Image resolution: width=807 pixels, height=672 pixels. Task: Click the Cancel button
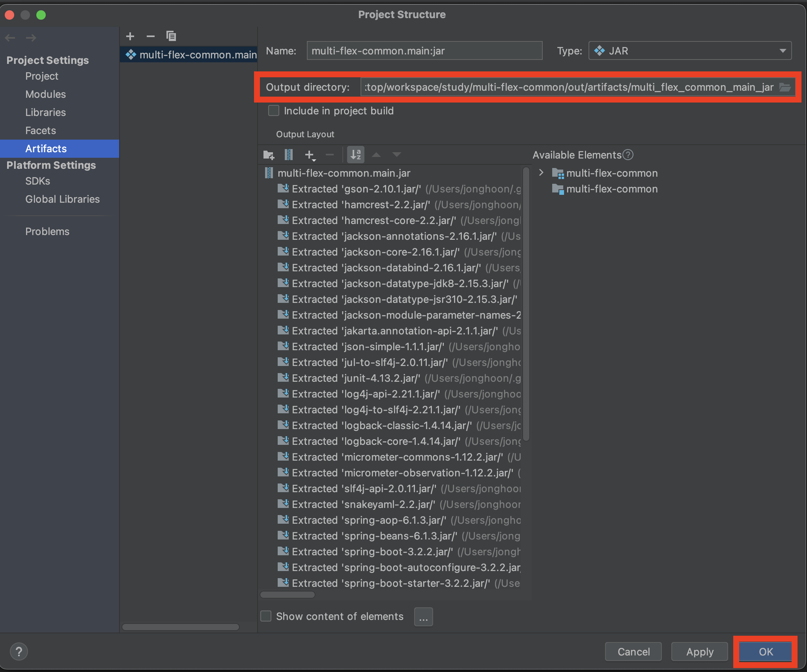coord(633,651)
